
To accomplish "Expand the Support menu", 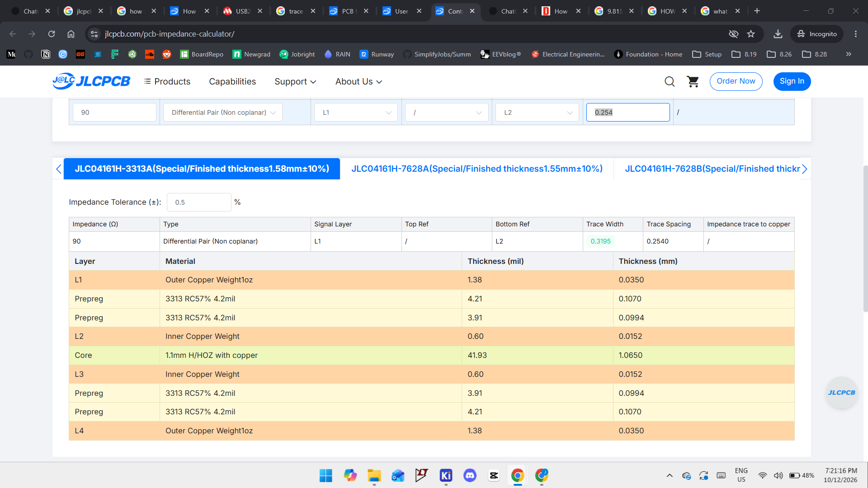I will (x=295, y=82).
